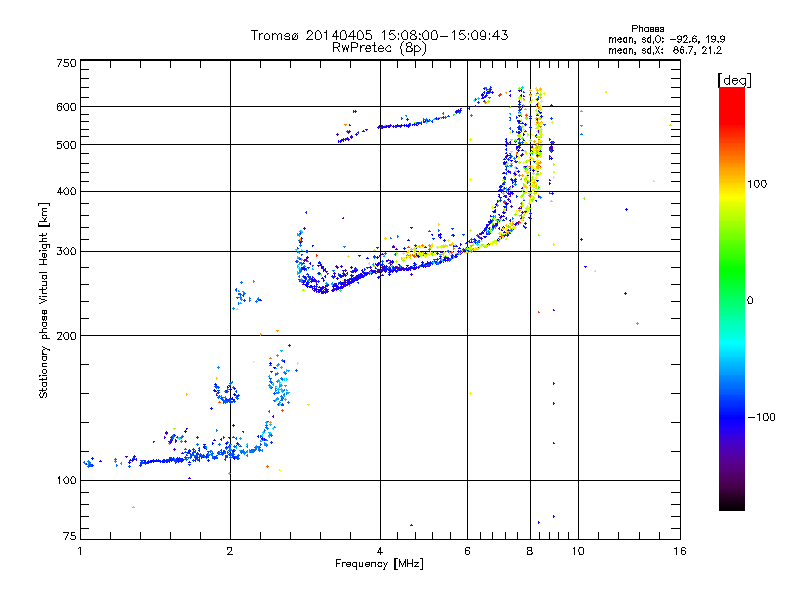Screen dimensions: 800x600
Task: Click the Phases statistics heading
Action: (x=647, y=29)
